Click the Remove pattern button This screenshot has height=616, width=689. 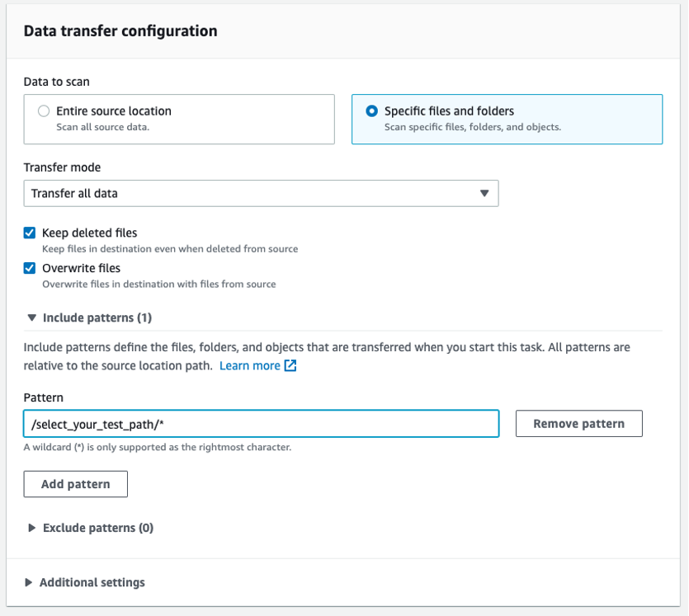[x=578, y=423]
